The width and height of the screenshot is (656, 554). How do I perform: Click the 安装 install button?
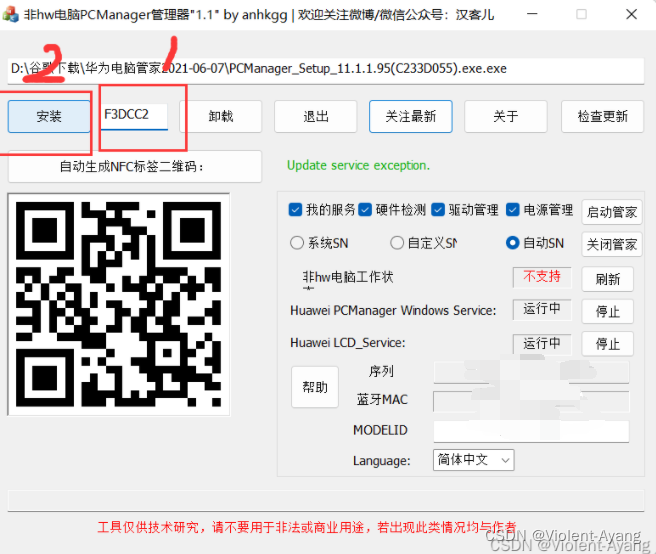49,116
